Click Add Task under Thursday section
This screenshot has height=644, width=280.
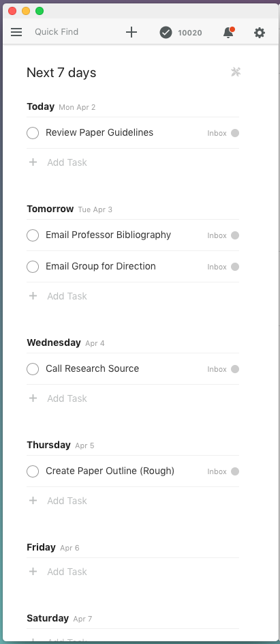pos(67,500)
